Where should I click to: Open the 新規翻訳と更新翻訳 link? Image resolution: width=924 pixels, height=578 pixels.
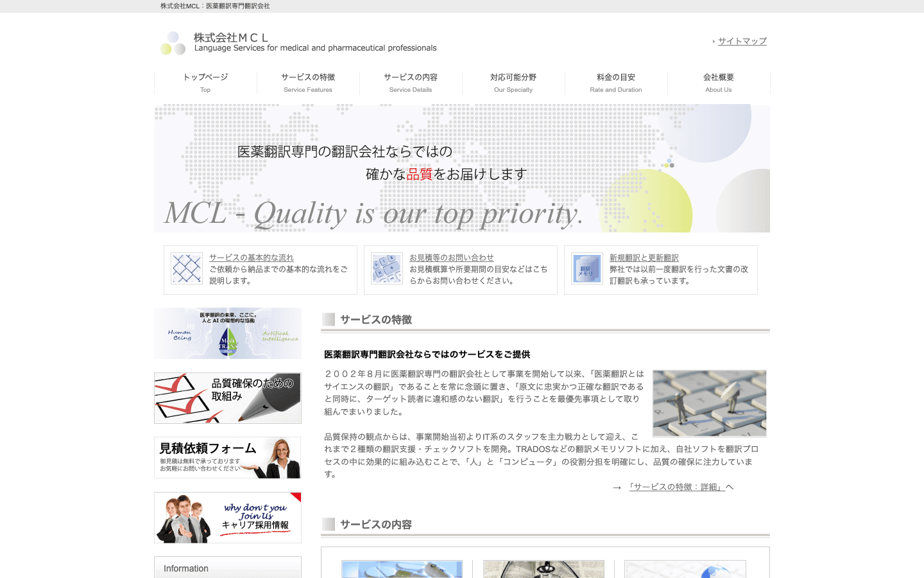[x=644, y=258]
